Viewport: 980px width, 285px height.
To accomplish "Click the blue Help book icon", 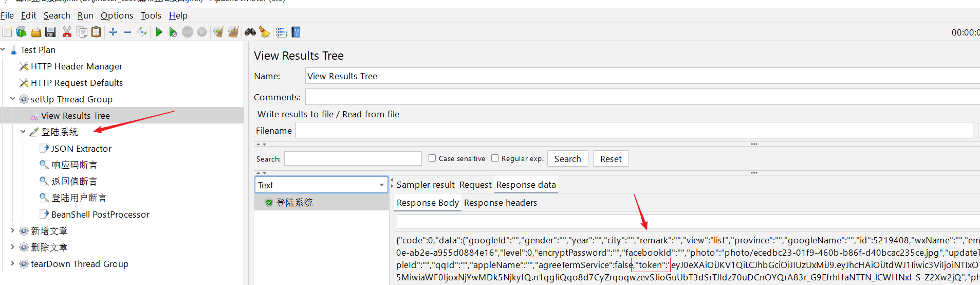I will tap(296, 32).
